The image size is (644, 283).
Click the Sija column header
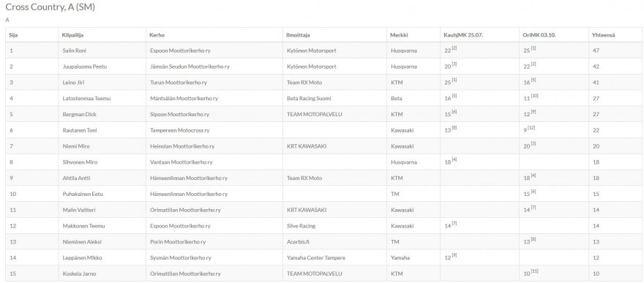pyautogui.click(x=14, y=35)
